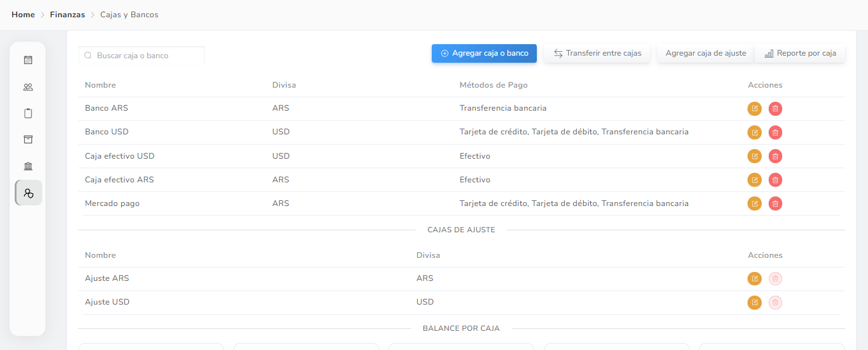Viewport: 868px width, 350px height.
Task: Click Agregar caja o banco button
Action: point(484,53)
